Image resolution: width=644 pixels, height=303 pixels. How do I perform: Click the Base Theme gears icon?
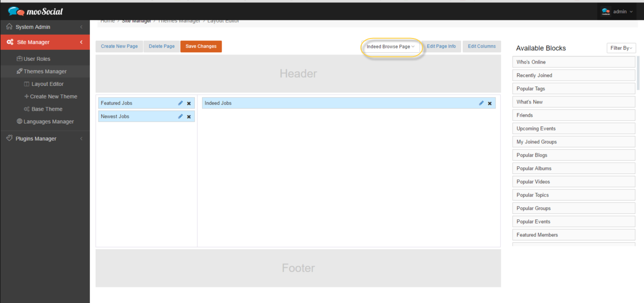pos(27,109)
